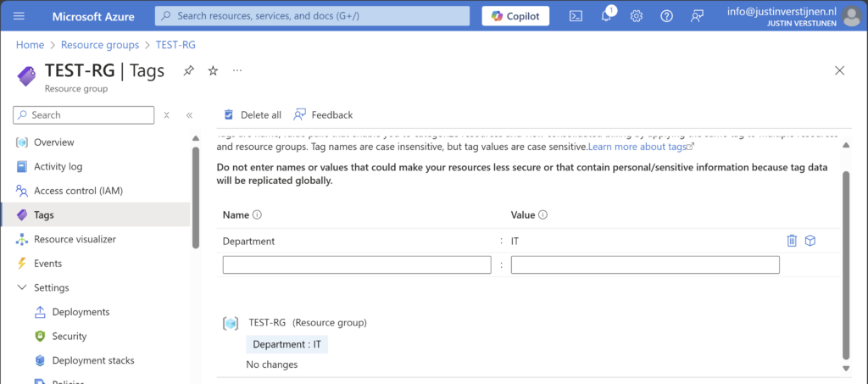This screenshot has height=384, width=868.
Task: Open the Help question mark icon
Action: tap(666, 16)
